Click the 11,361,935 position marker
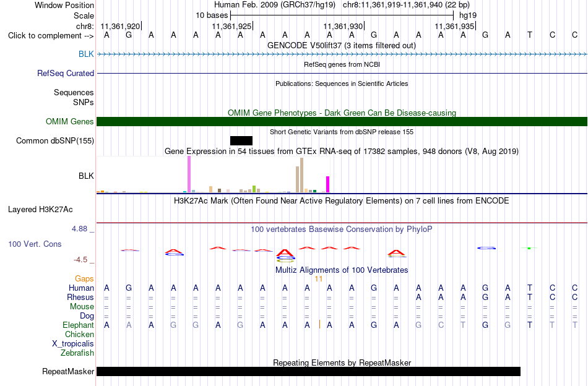Viewport: 588px width, 386px height. point(454,26)
